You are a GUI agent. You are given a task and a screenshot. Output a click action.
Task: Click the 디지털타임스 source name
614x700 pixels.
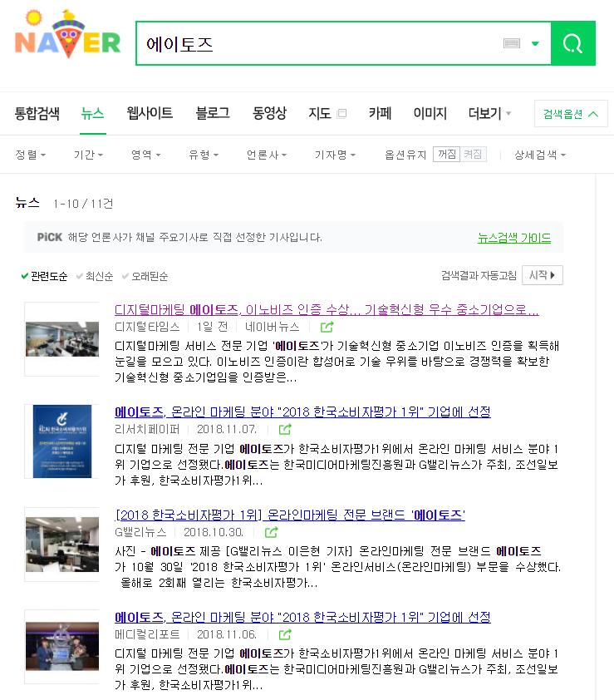pyautogui.click(x=147, y=327)
